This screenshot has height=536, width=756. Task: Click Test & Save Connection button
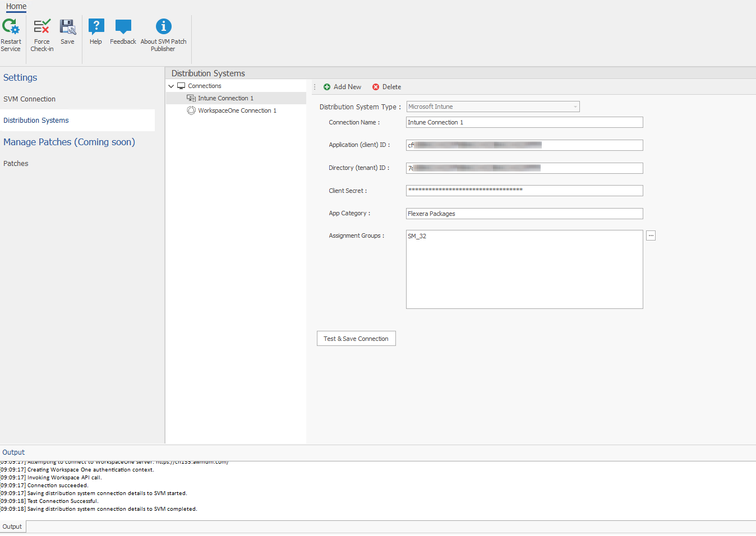(x=356, y=339)
